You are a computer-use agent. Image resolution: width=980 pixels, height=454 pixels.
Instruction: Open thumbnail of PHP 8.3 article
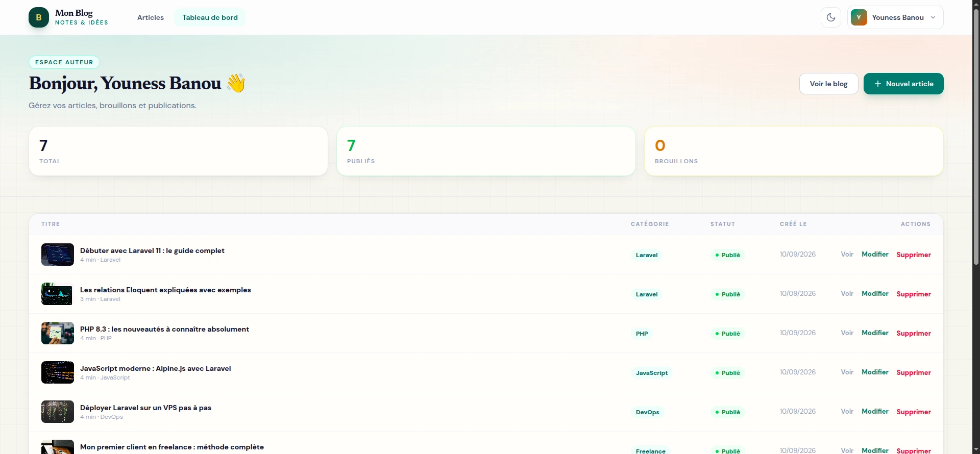[58, 333]
